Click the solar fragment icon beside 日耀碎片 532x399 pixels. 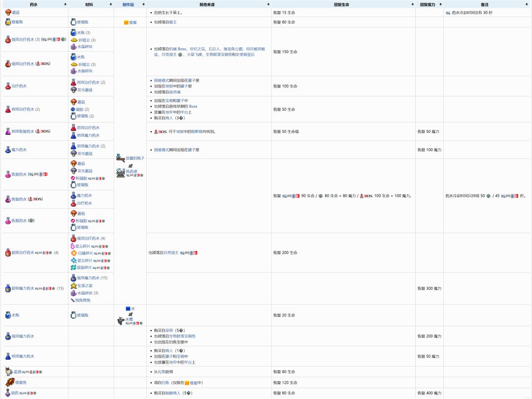tap(73, 253)
